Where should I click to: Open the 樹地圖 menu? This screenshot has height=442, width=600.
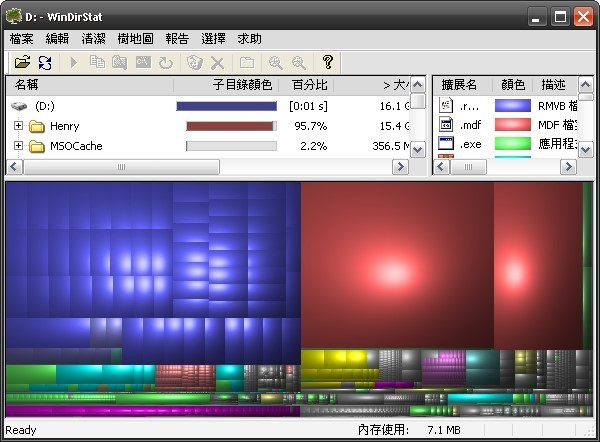135,39
